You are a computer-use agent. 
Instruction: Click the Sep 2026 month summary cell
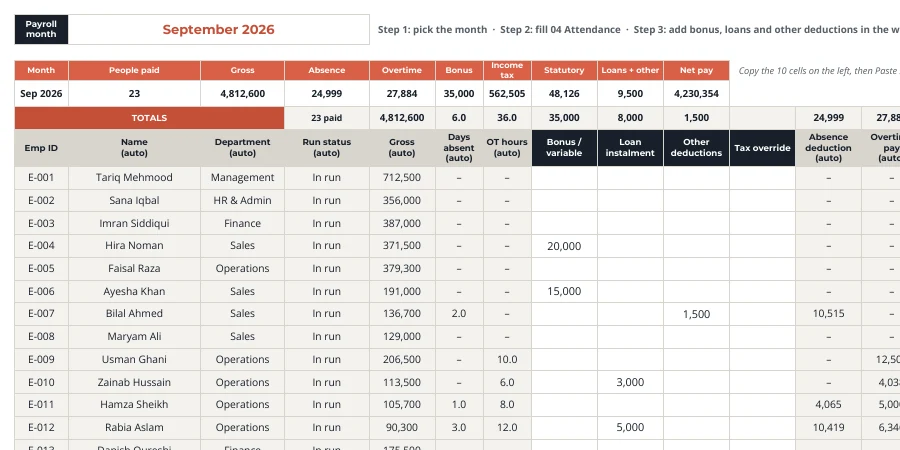(41, 94)
